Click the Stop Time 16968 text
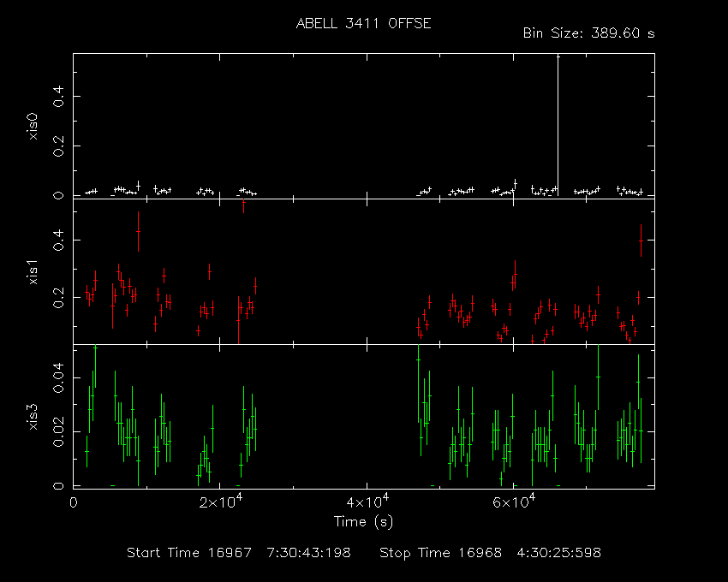Screen dimensions: 728x582 440,553
